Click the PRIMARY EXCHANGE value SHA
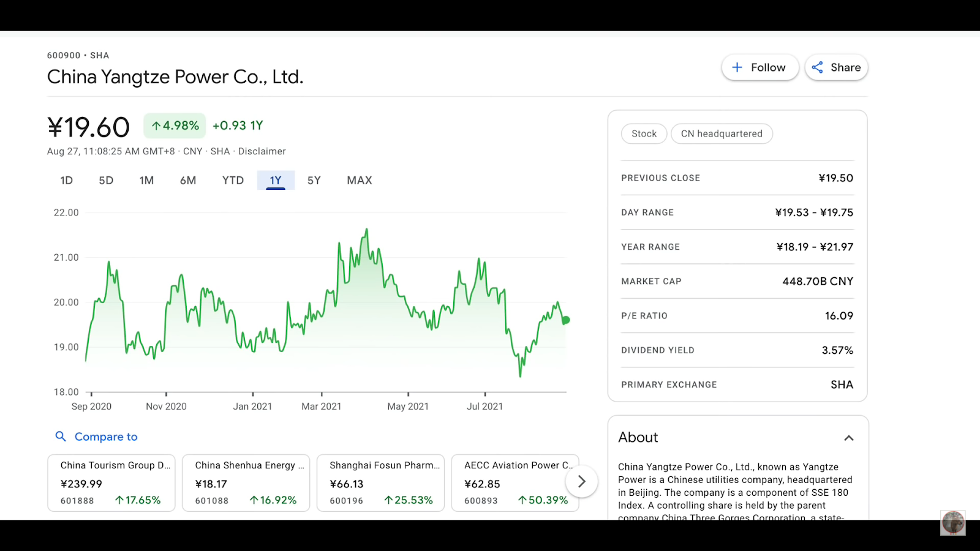Viewport: 980px width, 551px height. (842, 384)
